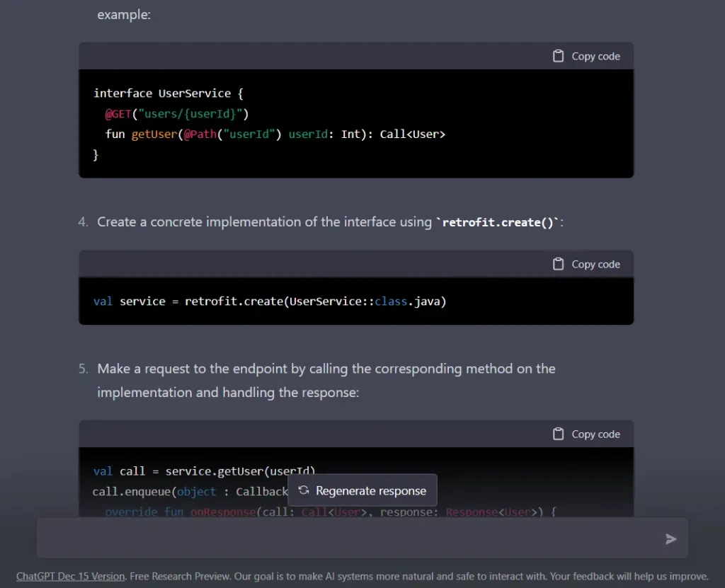This screenshot has width=725, height=588.
Task: Click the 'fun getUser' code line
Action: (x=275, y=134)
